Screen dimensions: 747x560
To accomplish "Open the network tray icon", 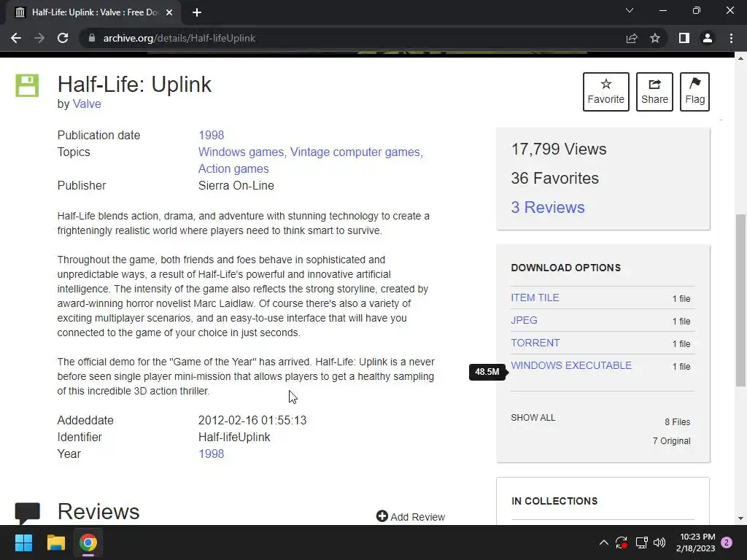I will click(x=641, y=542).
